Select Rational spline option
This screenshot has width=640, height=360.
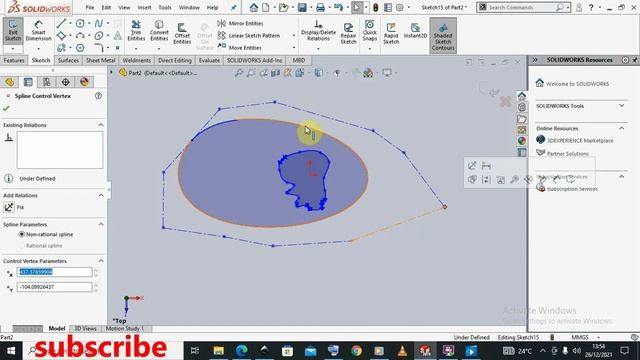coord(22,246)
